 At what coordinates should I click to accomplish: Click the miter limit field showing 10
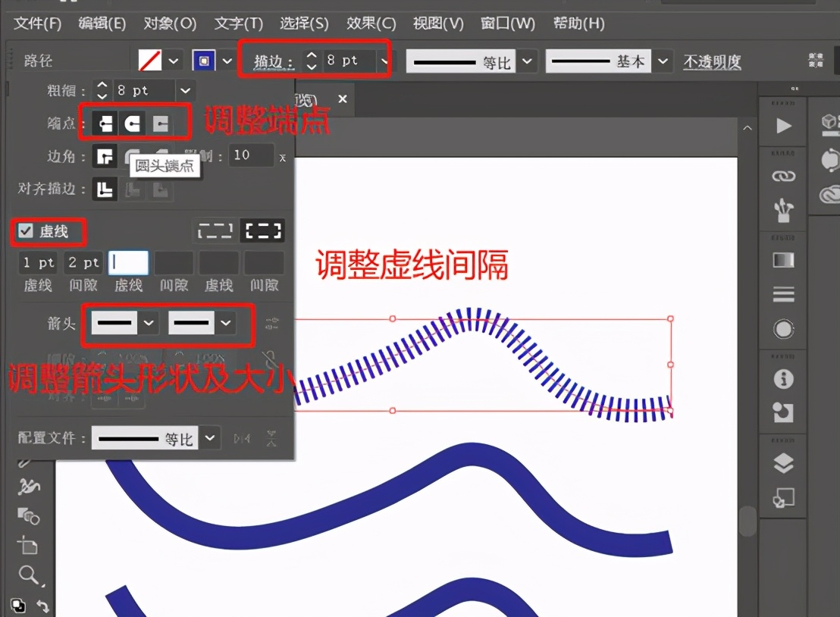point(251,155)
